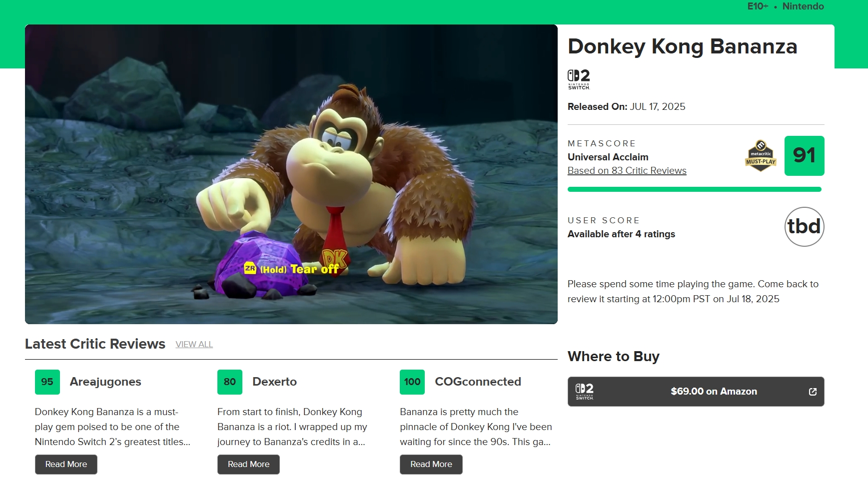Read more of the Dexerto review

click(x=248, y=465)
